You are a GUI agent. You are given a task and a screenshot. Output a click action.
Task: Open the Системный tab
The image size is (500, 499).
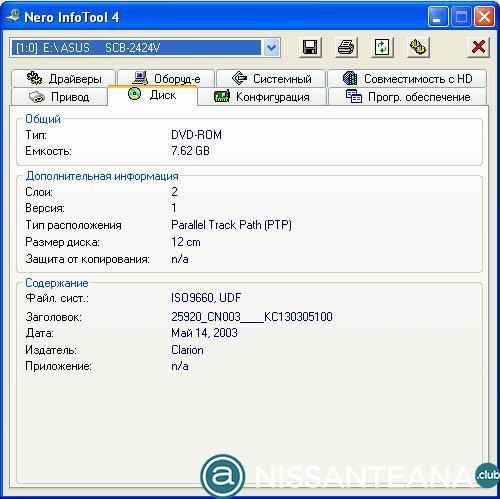(x=271, y=79)
